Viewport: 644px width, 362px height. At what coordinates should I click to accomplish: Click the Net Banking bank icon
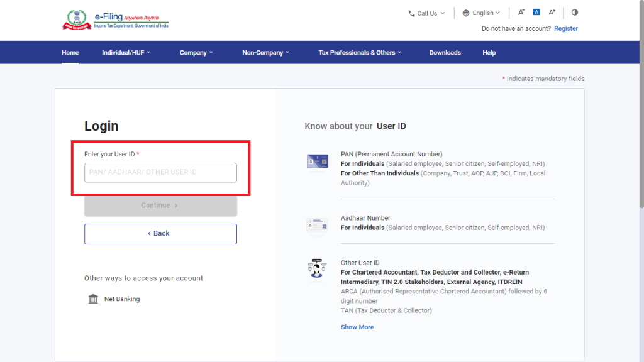(x=92, y=299)
